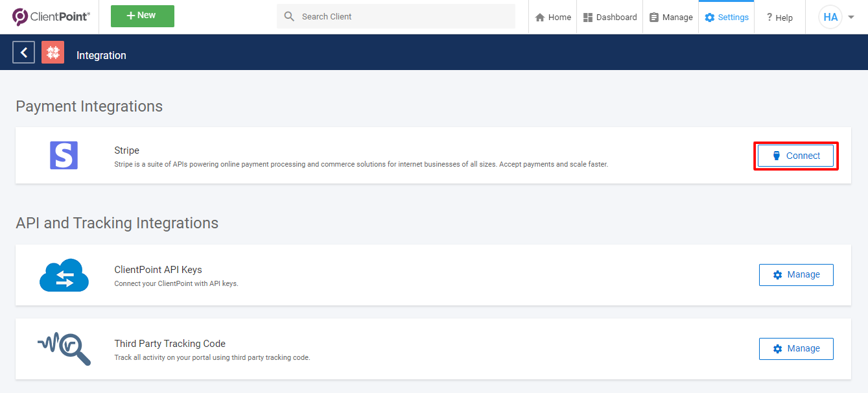
Task: Open the Home menu item
Action: (x=553, y=18)
